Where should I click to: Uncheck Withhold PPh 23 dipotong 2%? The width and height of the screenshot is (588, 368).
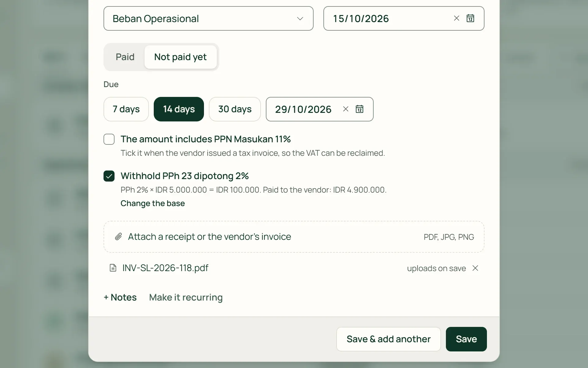pyautogui.click(x=109, y=176)
